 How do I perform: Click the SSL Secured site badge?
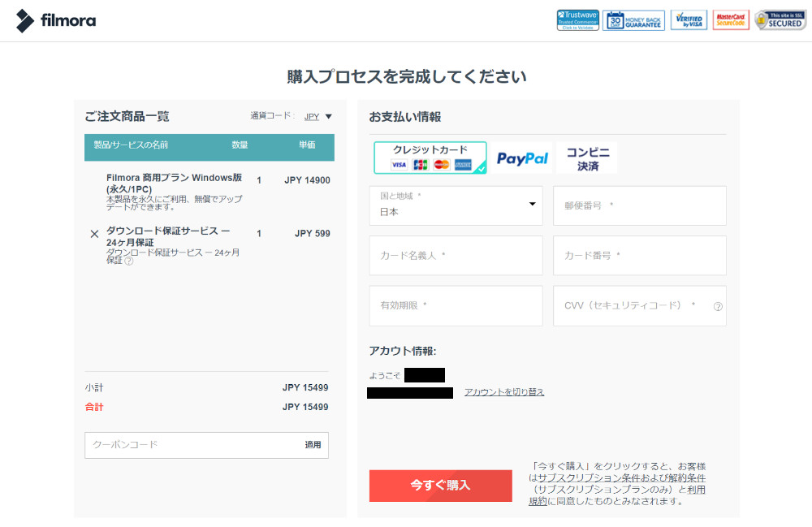780,20
